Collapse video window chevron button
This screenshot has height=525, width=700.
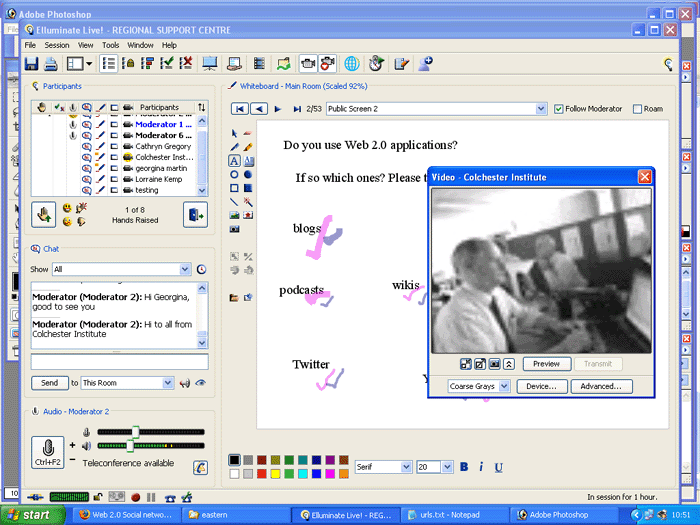[509, 364]
